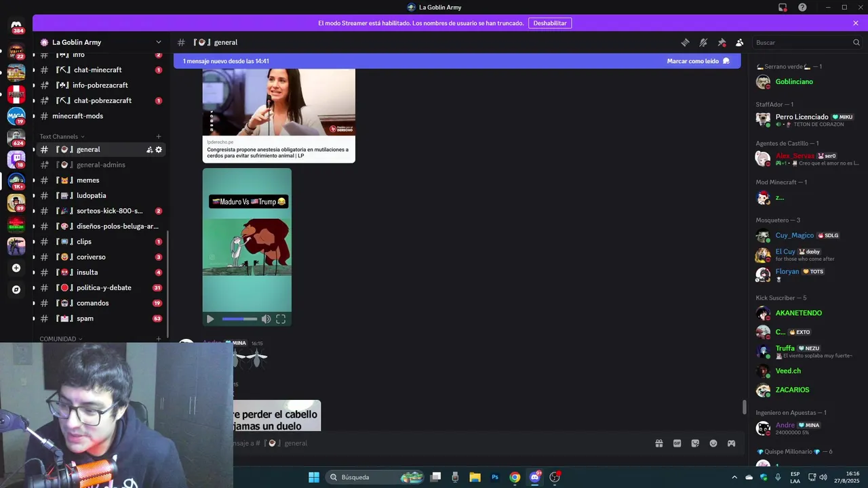Open File Explorer from the taskbar
The image size is (868, 488).
tap(475, 477)
